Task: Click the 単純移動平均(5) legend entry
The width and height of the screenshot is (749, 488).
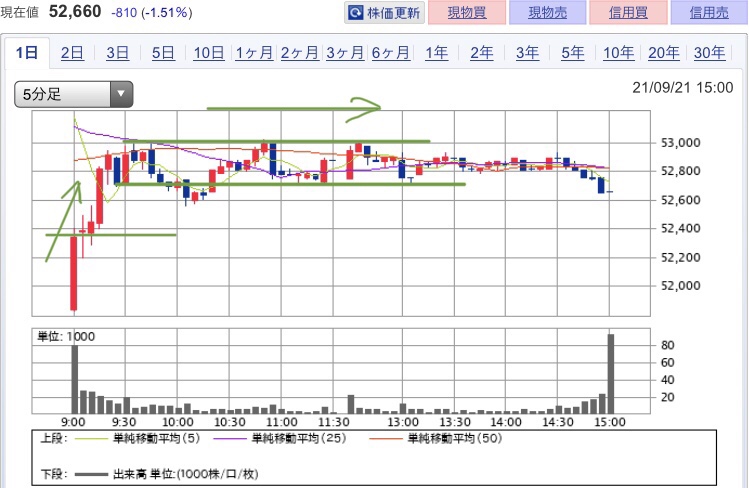Action: 139,438
